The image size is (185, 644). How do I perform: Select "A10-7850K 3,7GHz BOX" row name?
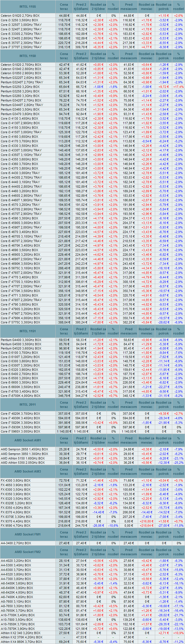pos(18,624)
